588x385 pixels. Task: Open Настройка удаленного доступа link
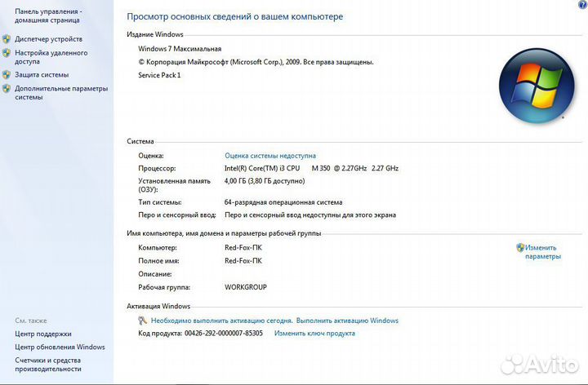pos(51,57)
